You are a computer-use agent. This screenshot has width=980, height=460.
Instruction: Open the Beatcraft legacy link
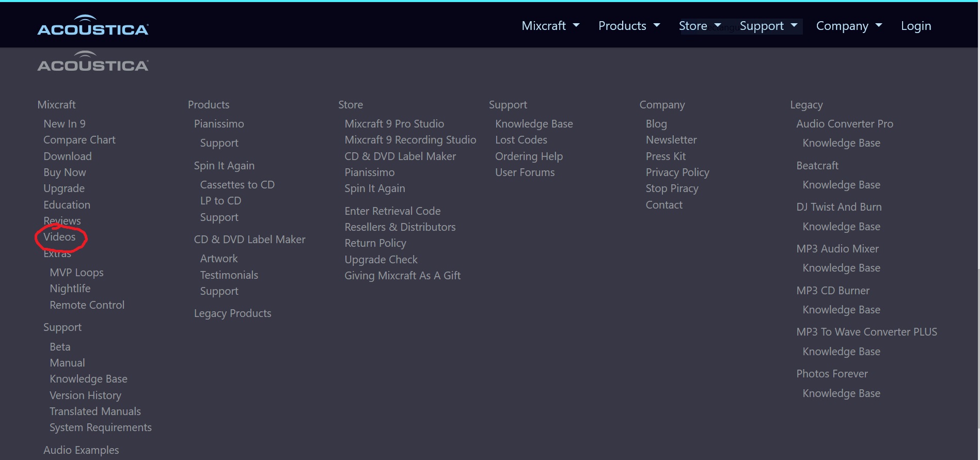(x=817, y=166)
